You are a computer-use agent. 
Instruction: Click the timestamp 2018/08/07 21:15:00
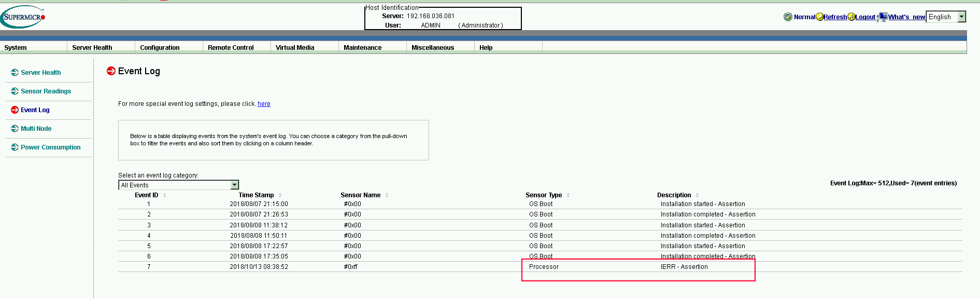click(259, 204)
